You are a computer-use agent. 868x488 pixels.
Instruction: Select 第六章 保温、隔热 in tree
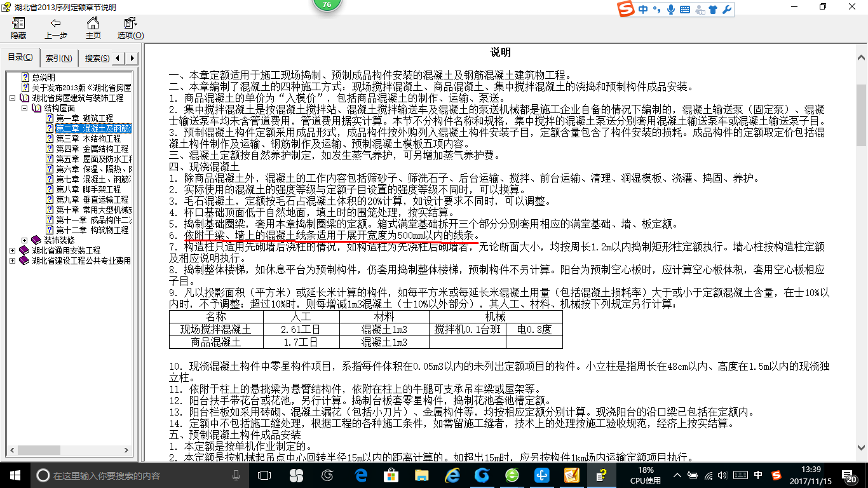pos(93,169)
